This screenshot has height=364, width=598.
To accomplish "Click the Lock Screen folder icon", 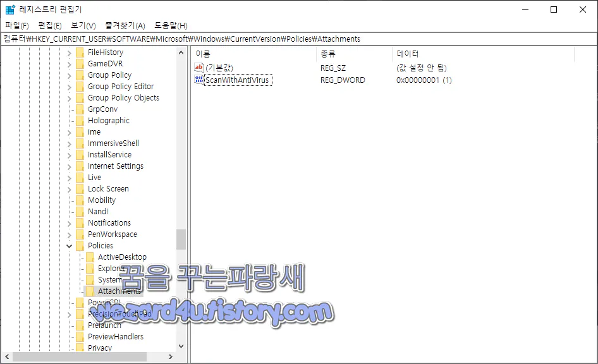I will 80,189.
